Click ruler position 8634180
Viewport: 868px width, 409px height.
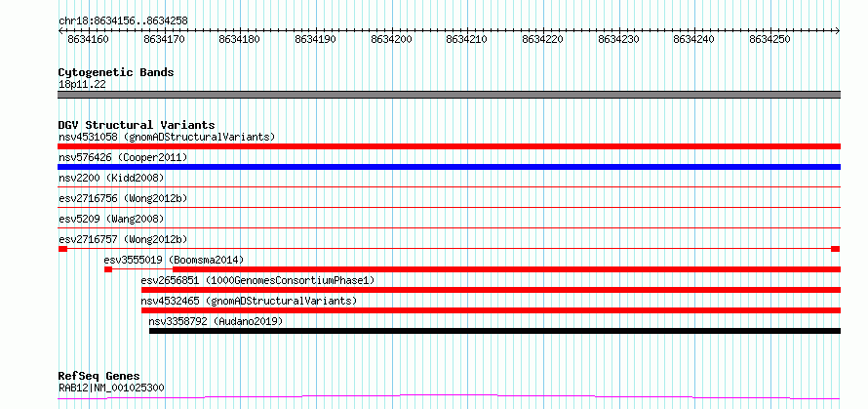pos(240,39)
